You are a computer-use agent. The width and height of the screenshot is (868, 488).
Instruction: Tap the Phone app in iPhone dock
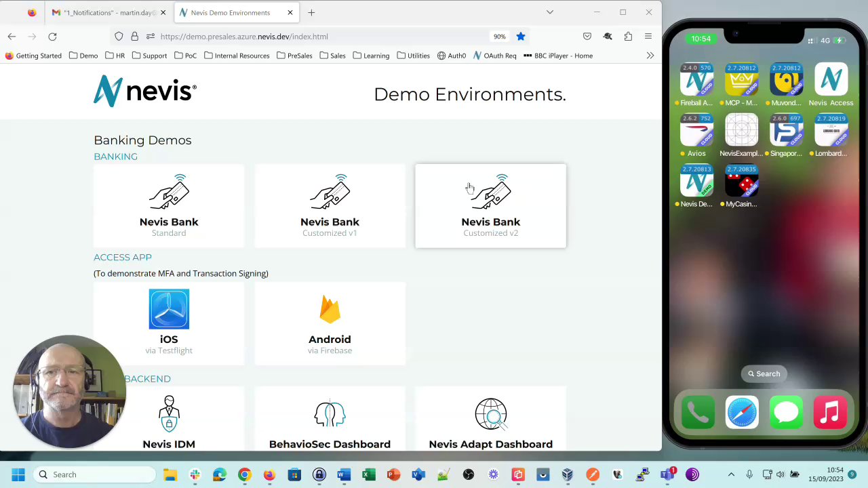697,412
